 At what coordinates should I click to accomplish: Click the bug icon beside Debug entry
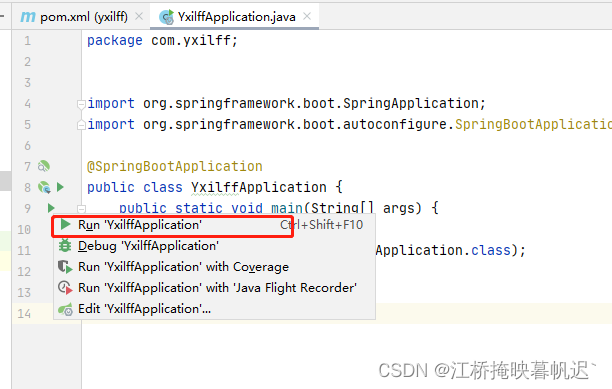coord(65,246)
